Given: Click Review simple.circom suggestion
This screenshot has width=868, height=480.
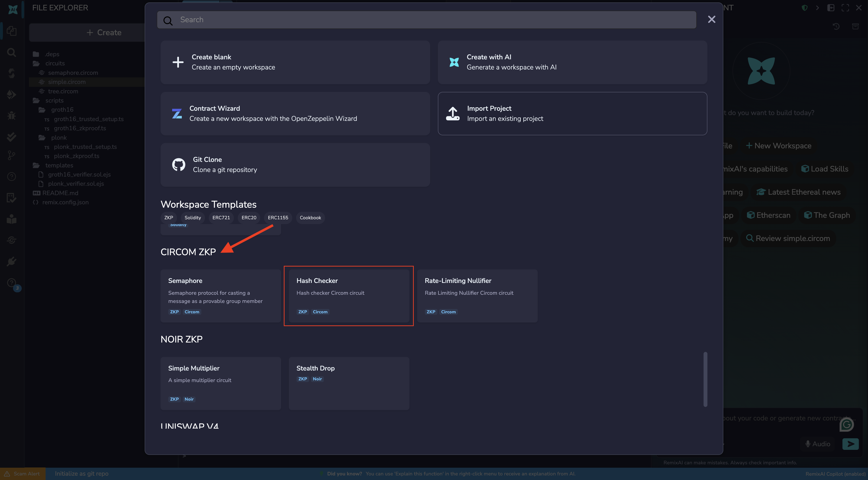Looking at the screenshot, I should pos(788,238).
